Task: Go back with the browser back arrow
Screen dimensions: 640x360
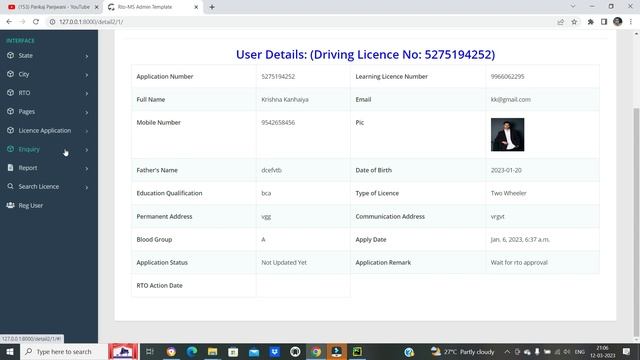Action: (x=9, y=22)
